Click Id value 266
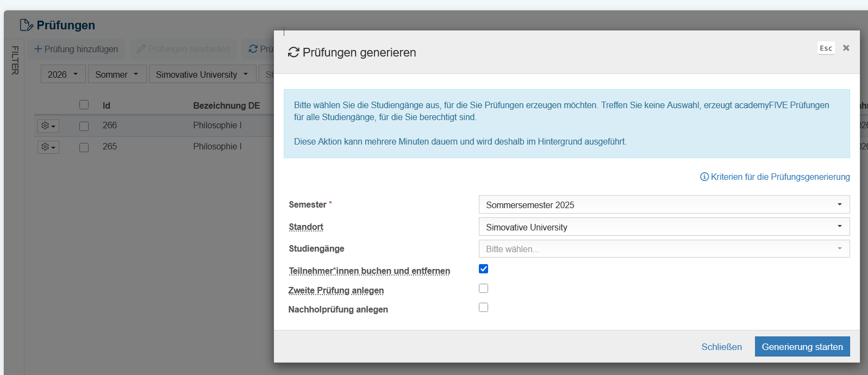This screenshot has height=375, width=868. [110, 126]
